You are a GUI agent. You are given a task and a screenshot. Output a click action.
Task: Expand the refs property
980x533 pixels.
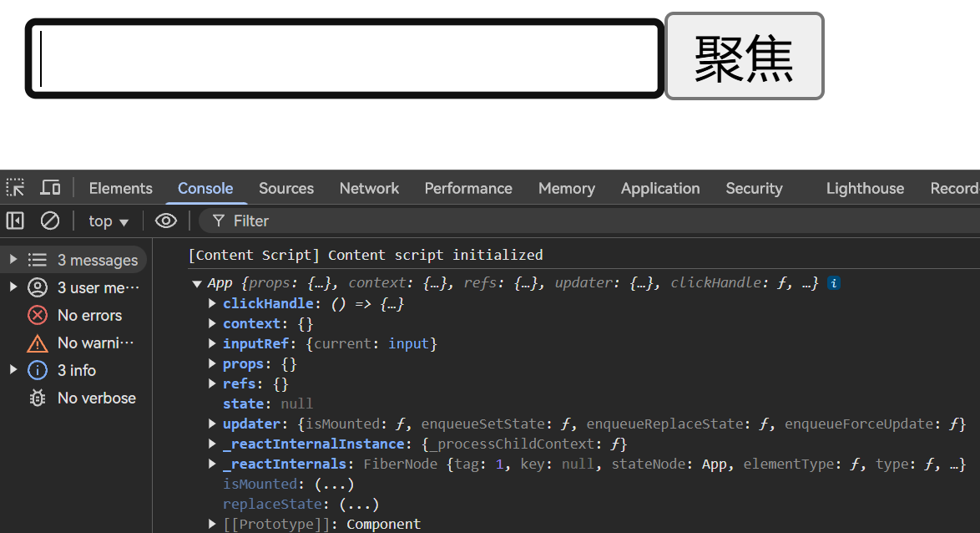click(213, 383)
